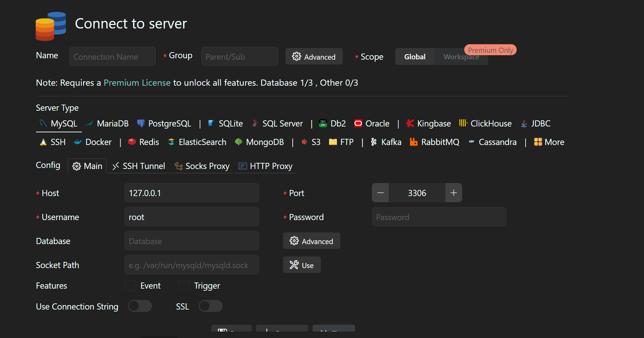644x338 pixels.
Task: Increase port number with plus
Action: coord(454,193)
